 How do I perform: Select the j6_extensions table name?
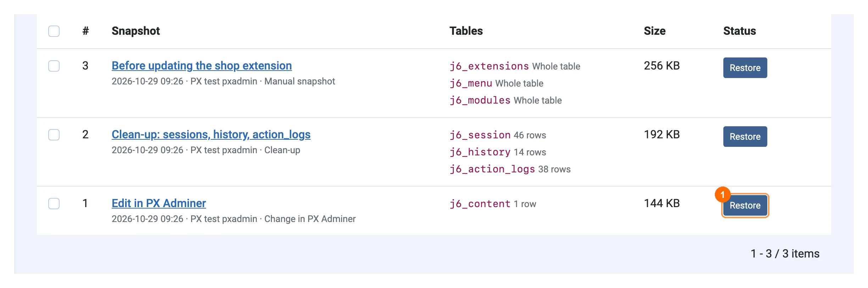(x=489, y=66)
